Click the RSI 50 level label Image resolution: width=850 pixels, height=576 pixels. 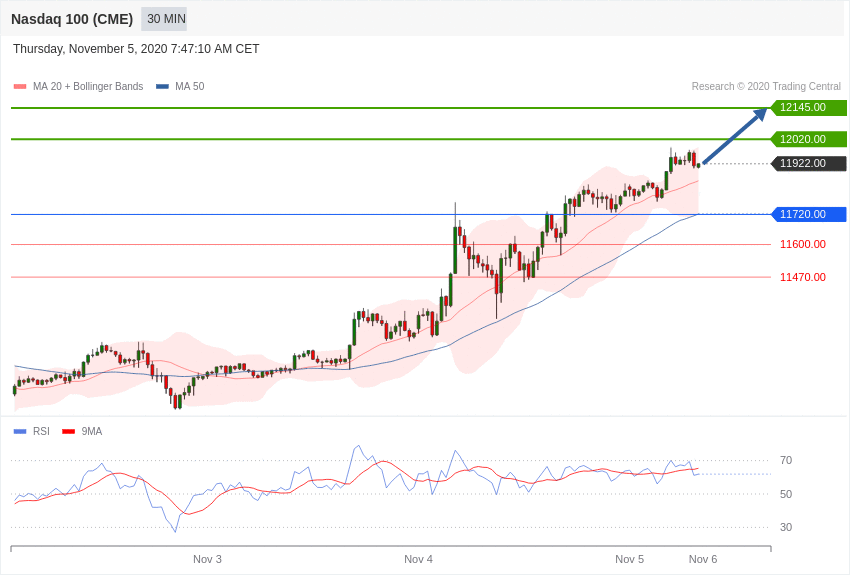click(786, 494)
